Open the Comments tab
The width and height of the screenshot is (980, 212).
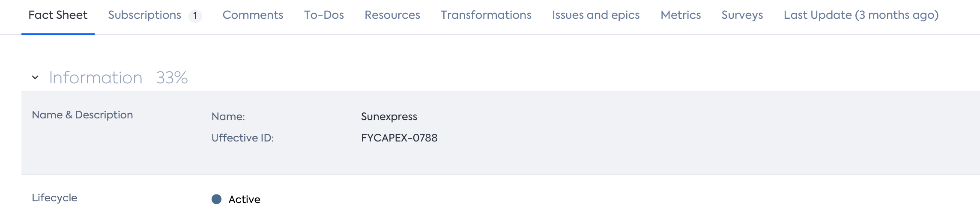253,15
